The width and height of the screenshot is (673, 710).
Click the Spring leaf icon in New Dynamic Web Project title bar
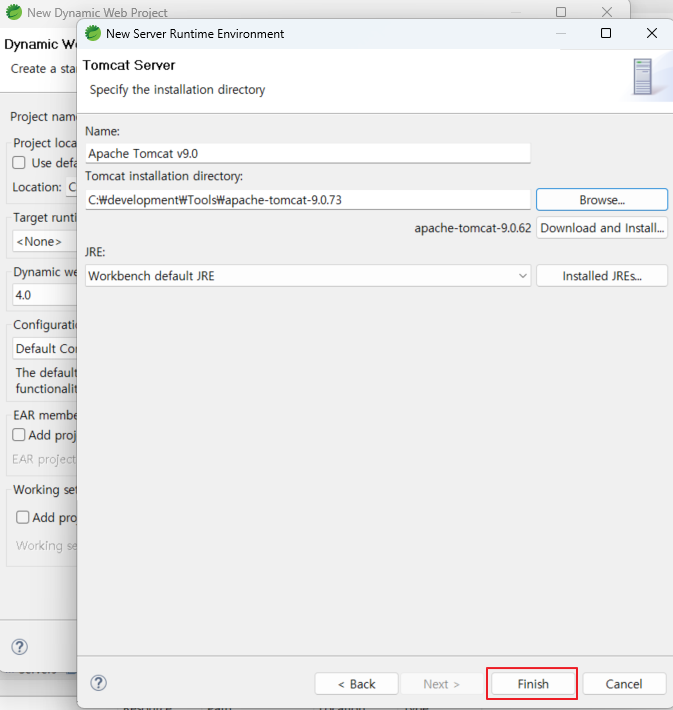[x=14, y=12]
